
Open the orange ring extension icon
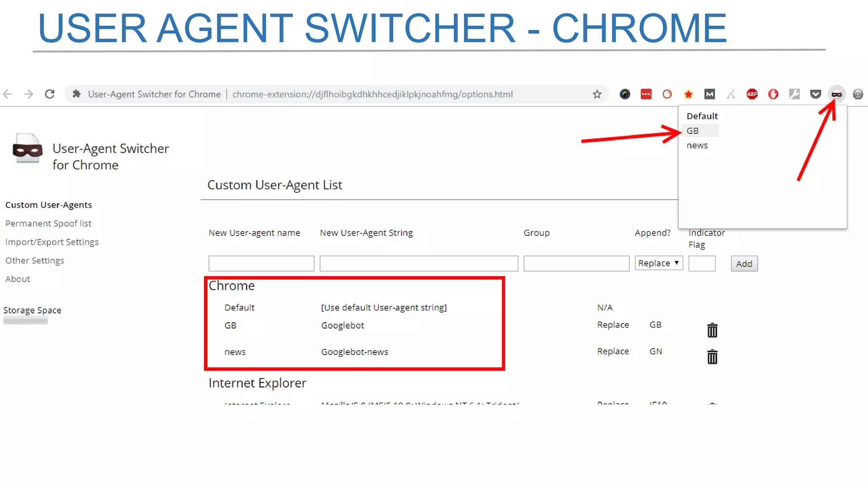667,94
